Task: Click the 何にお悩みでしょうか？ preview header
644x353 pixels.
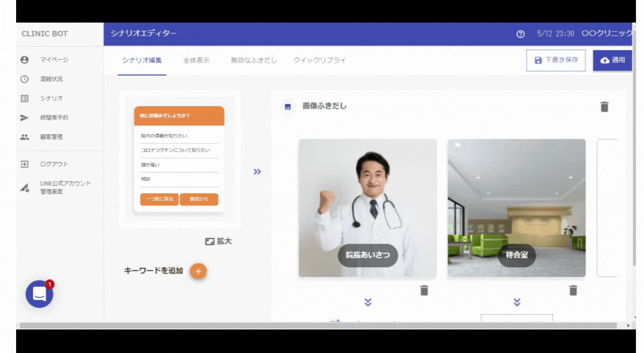Action: [x=179, y=116]
